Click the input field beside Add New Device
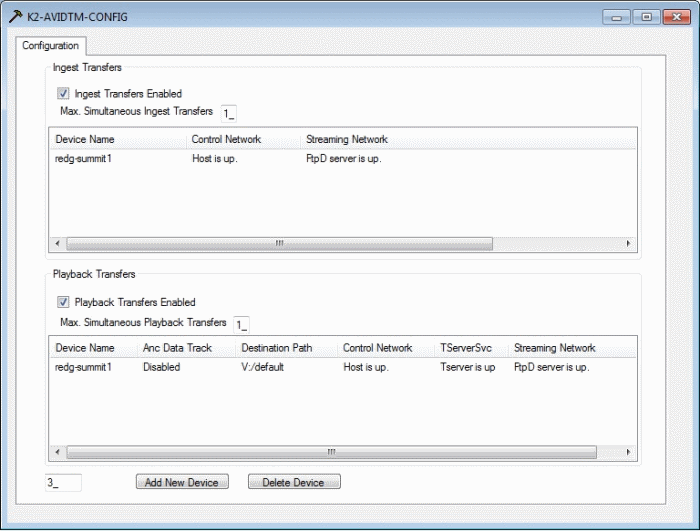This screenshot has height=531, width=700. point(63,482)
